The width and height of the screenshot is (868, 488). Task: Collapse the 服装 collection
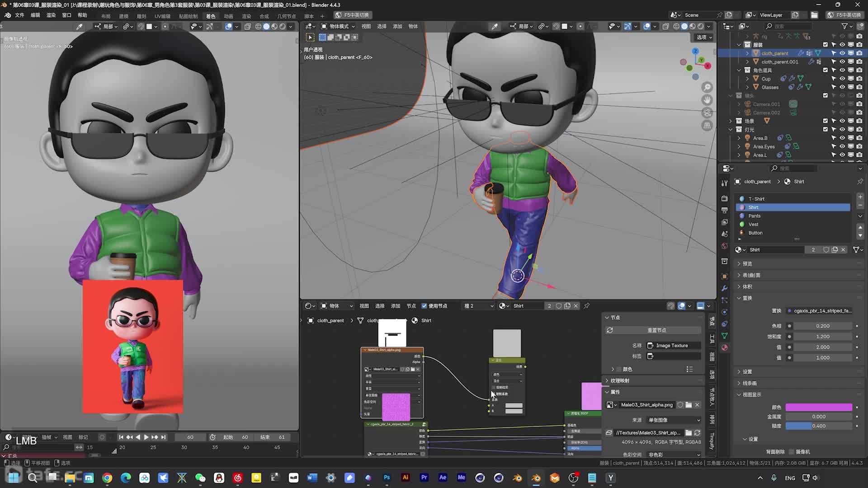(x=739, y=45)
